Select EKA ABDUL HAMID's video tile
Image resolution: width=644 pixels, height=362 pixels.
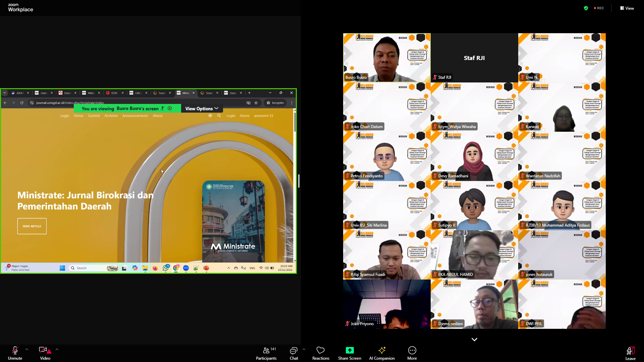pos(474,255)
